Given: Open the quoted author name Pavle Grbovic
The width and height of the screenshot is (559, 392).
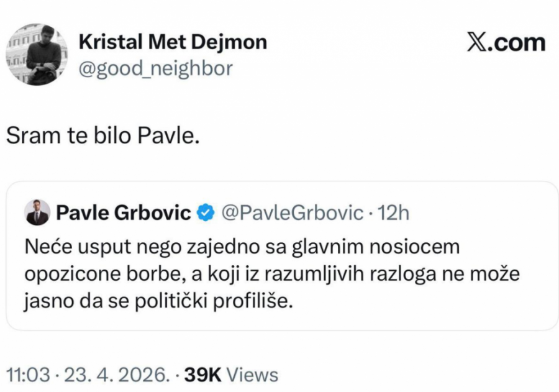Looking at the screenshot, I should (x=124, y=213).
